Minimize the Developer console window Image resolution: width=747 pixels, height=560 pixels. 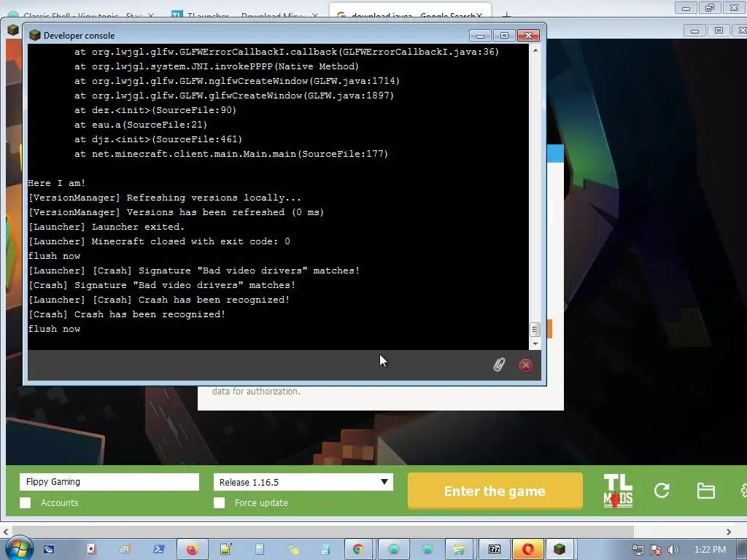(480, 35)
